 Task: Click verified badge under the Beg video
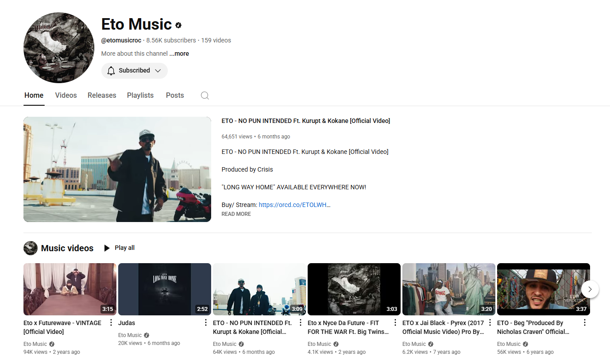point(525,344)
